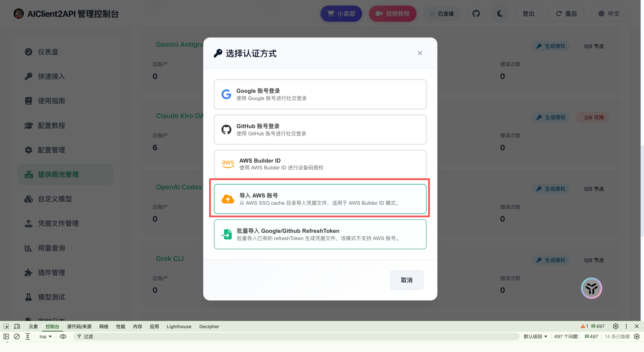The image size is (644, 352).
Task: Open 小卖部 shop button in header
Action: (x=341, y=13)
